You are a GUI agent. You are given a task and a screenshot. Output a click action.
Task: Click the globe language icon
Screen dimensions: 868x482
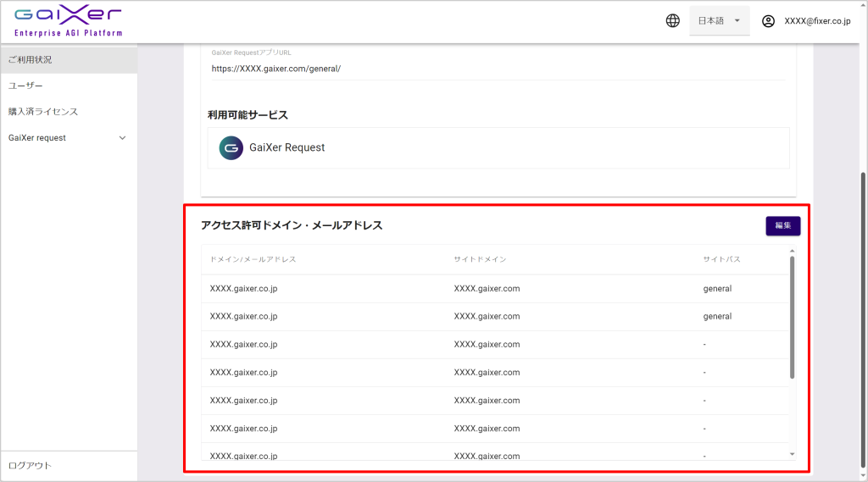point(673,21)
